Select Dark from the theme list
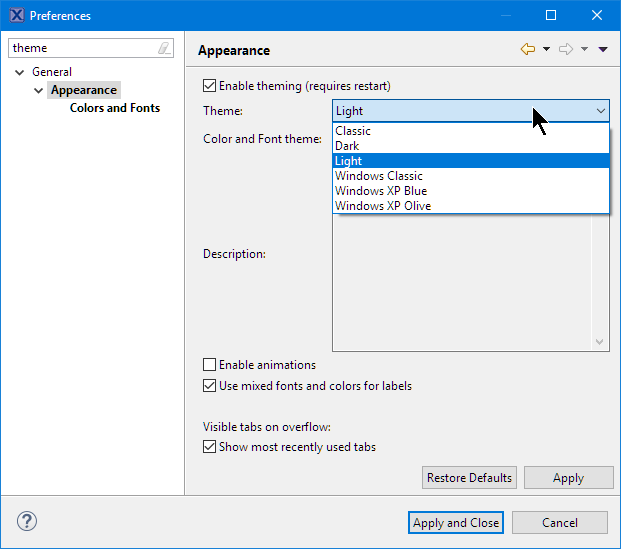The image size is (621, 549). 348,146
